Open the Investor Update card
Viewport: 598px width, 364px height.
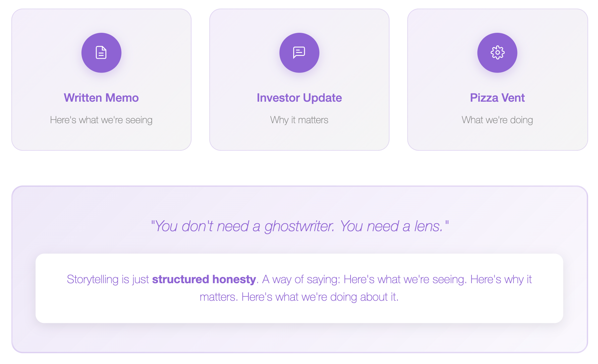(x=299, y=79)
